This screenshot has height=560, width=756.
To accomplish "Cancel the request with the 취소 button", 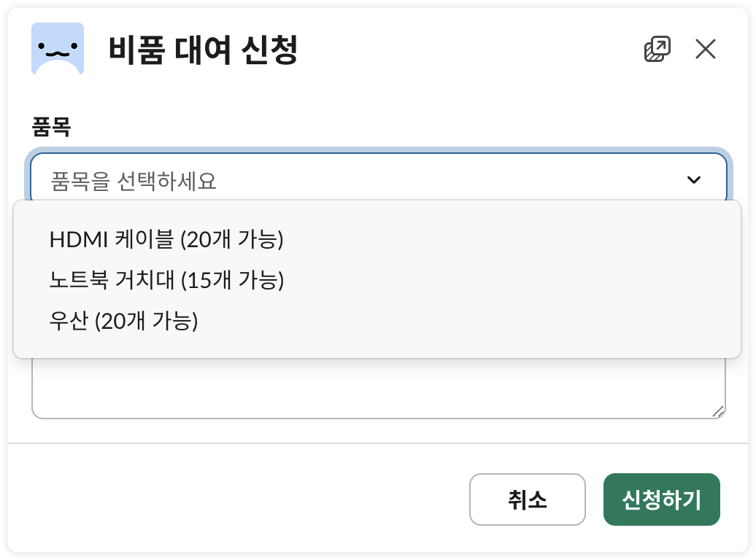I will click(x=527, y=499).
